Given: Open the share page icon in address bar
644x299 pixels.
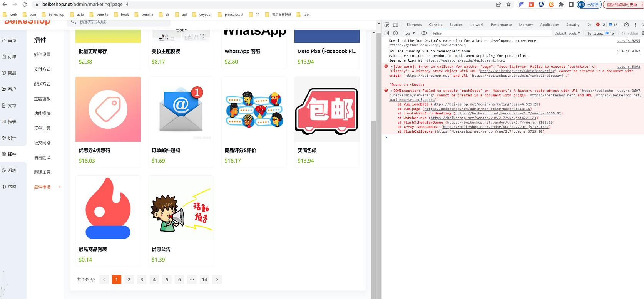Looking at the screenshot, I should click(498, 5).
